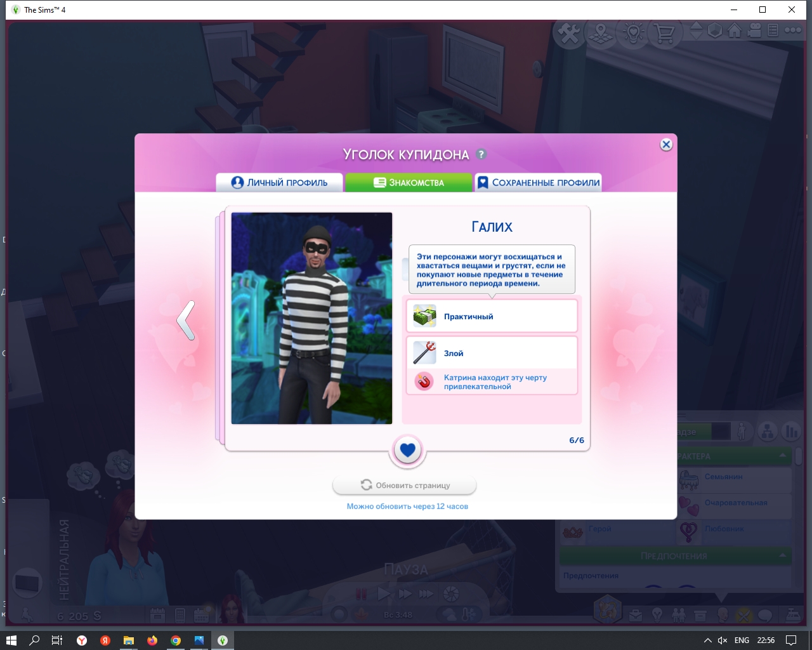Toggle walls view cube icon

coord(715,30)
